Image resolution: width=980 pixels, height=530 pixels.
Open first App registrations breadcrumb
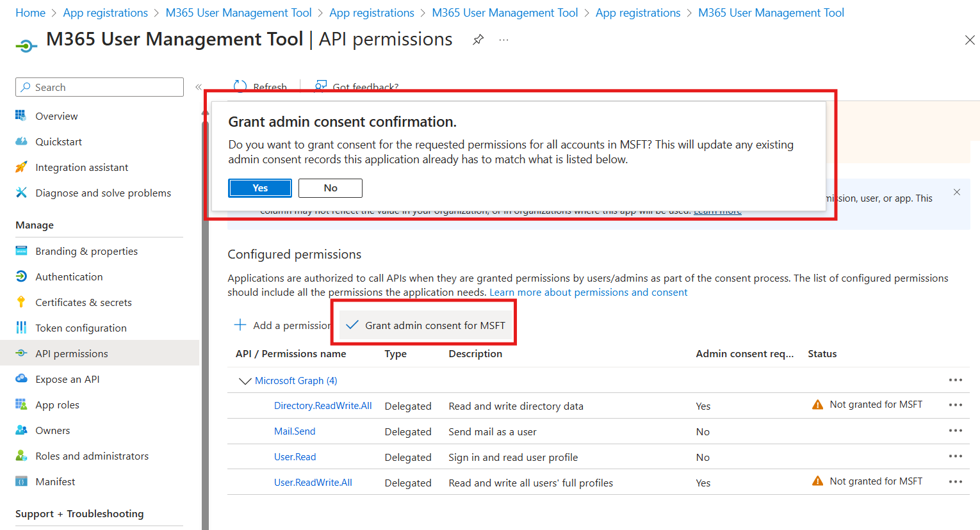click(x=106, y=13)
